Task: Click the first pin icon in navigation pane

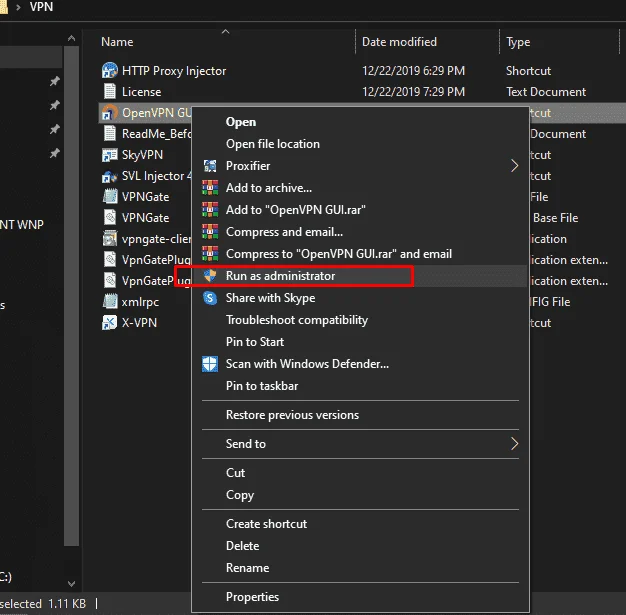Action: tap(55, 81)
